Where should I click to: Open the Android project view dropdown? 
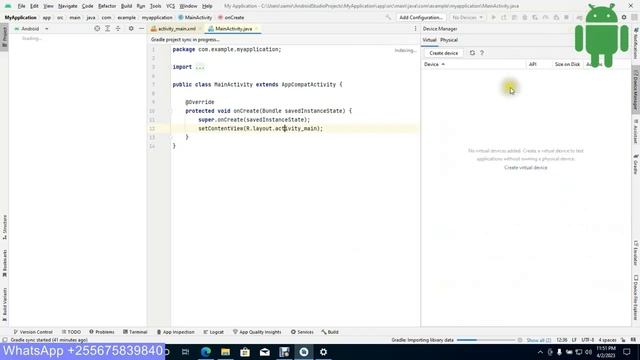(31, 29)
